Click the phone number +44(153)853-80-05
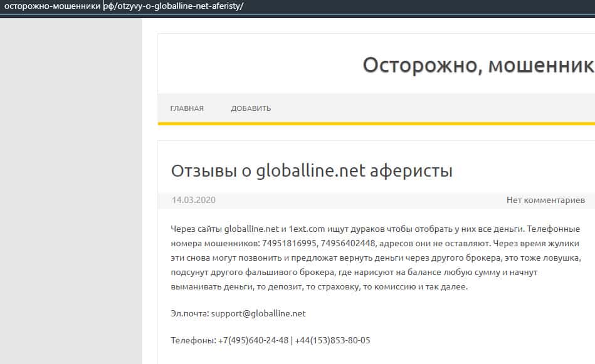The image size is (595, 364). click(333, 340)
